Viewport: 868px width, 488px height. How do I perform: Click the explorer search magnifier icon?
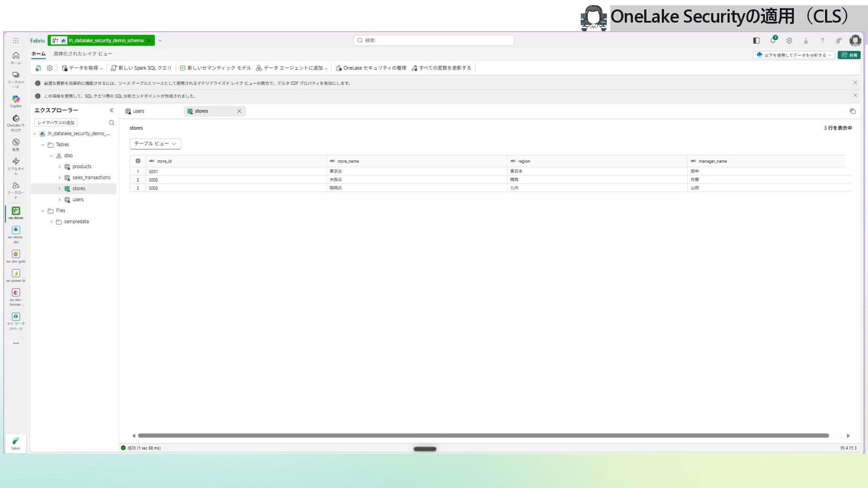112,123
